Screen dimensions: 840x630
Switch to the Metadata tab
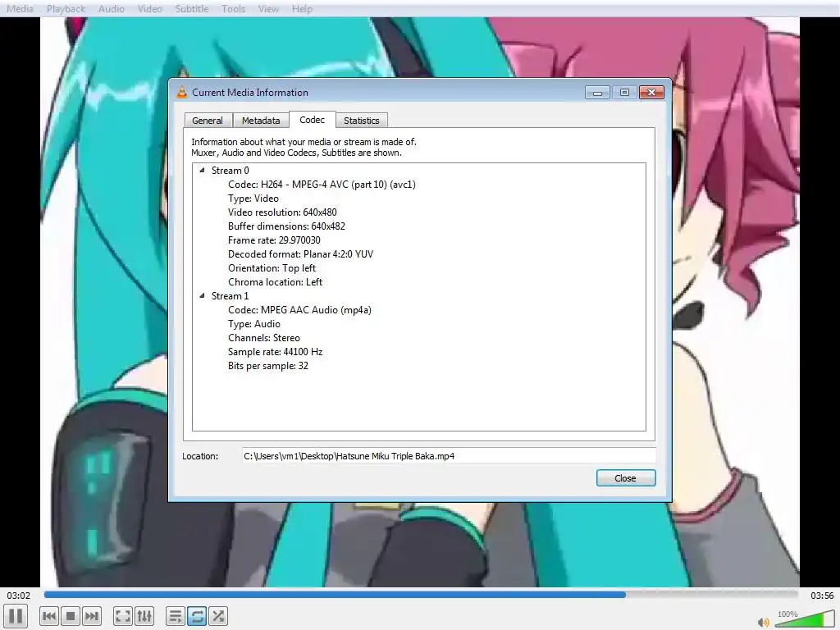261,121
